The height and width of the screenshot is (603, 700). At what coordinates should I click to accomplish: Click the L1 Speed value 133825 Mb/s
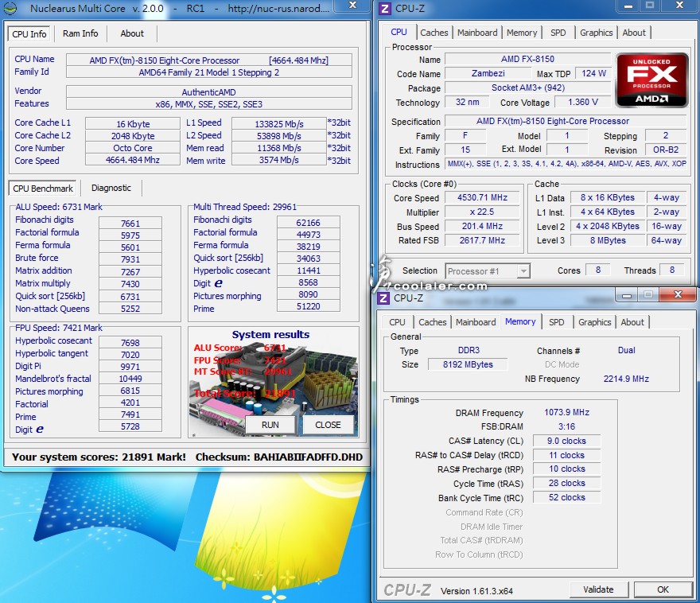[279, 123]
